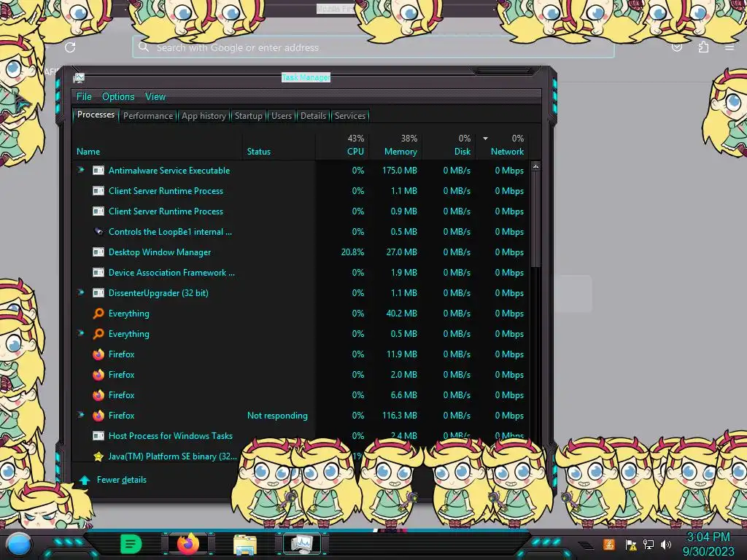Open the Options menu in Task Manager
Screen dimensions: 747x560
coord(118,97)
